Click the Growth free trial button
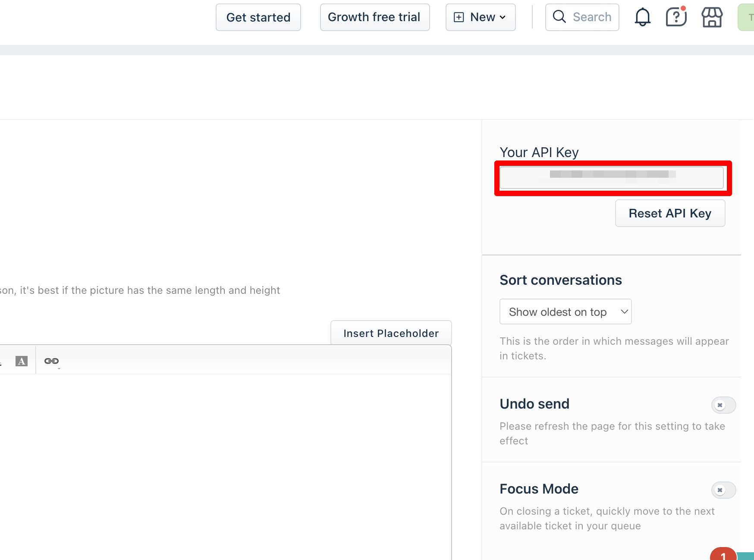The image size is (754, 560). (374, 17)
